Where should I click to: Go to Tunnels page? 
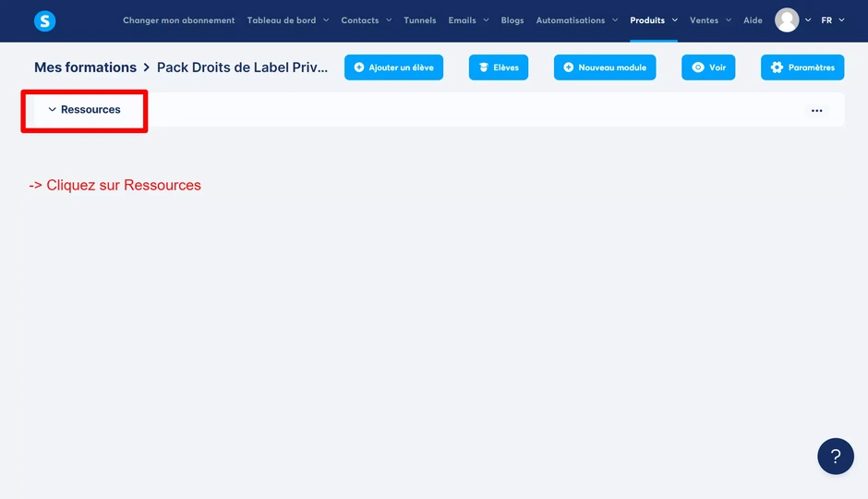pyautogui.click(x=419, y=20)
